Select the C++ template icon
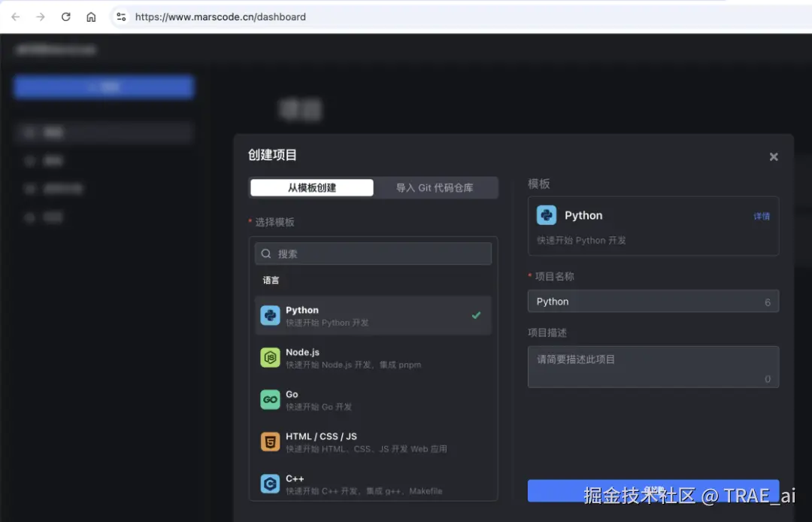The height and width of the screenshot is (522, 812). click(x=271, y=484)
